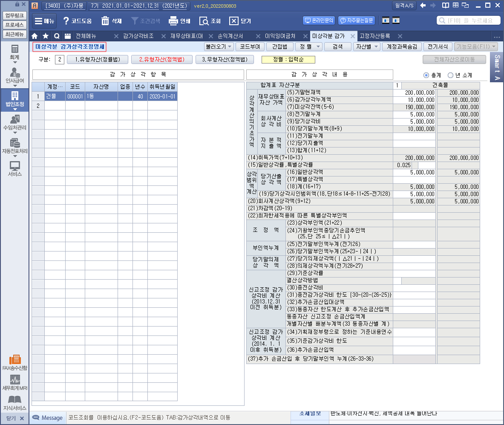
Task: Click the right panel layout icon
Action: pos(396,20)
